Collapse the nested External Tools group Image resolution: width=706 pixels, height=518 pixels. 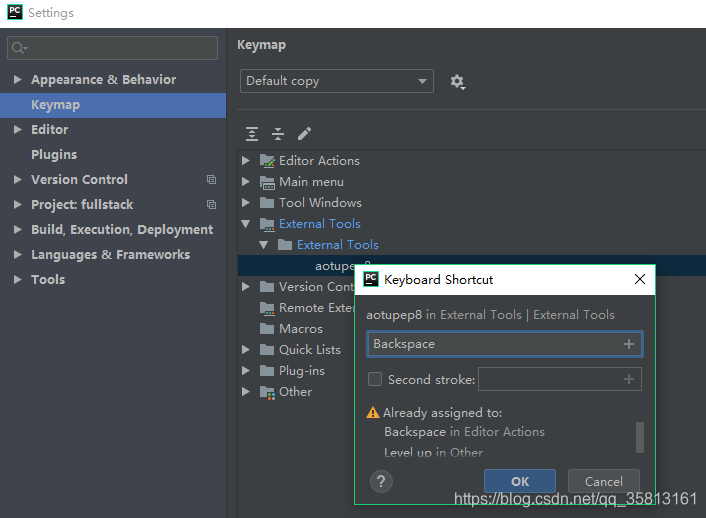click(264, 245)
